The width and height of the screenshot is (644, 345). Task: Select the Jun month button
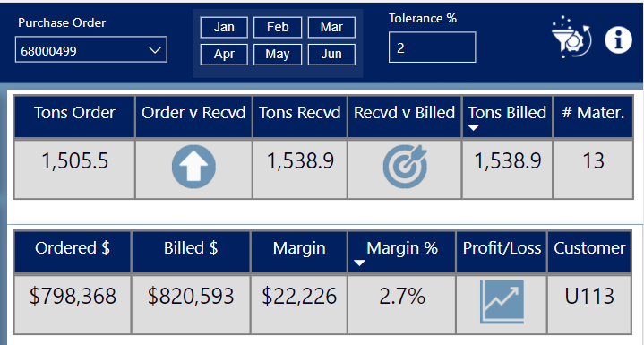[x=331, y=54]
